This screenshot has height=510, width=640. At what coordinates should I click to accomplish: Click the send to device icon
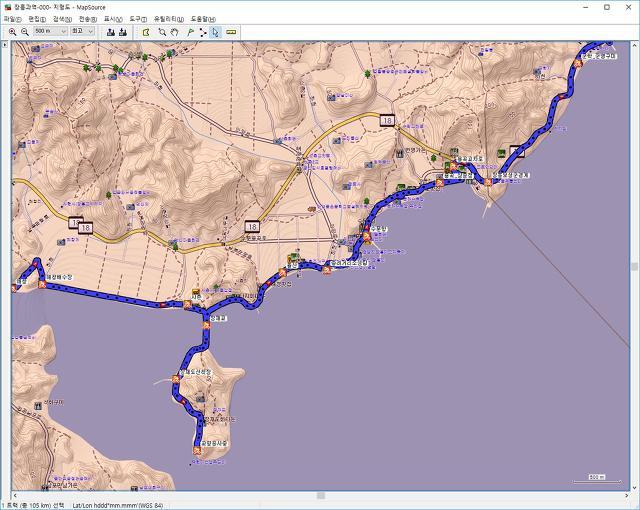(111, 32)
